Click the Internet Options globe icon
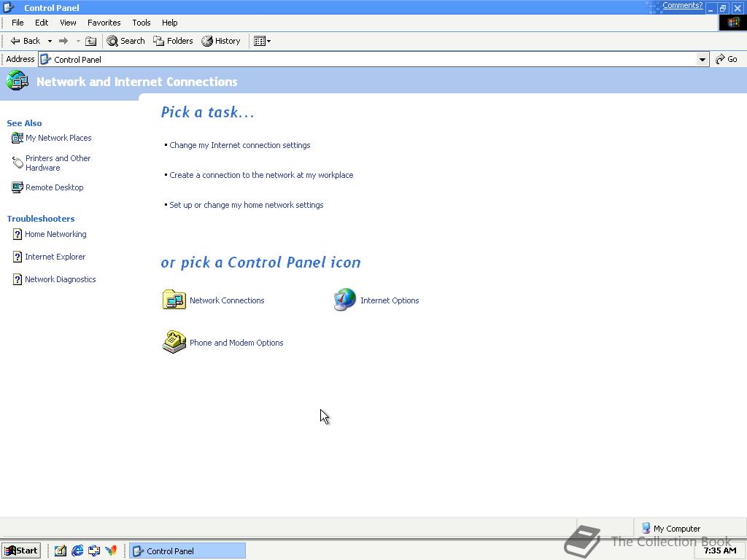The width and height of the screenshot is (747, 560). [345, 300]
